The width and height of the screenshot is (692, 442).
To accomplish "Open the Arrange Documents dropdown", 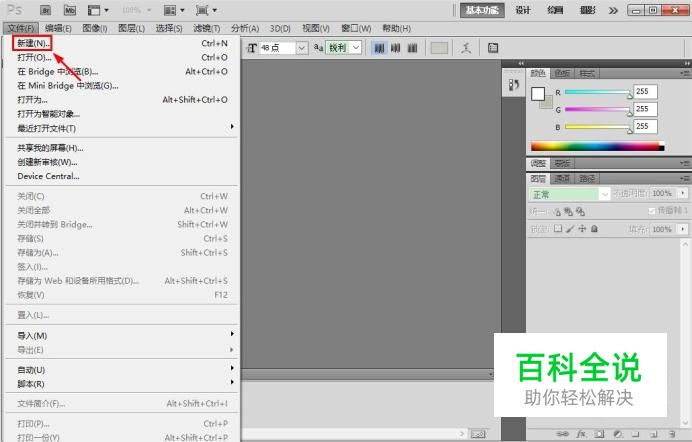I will [174, 10].
